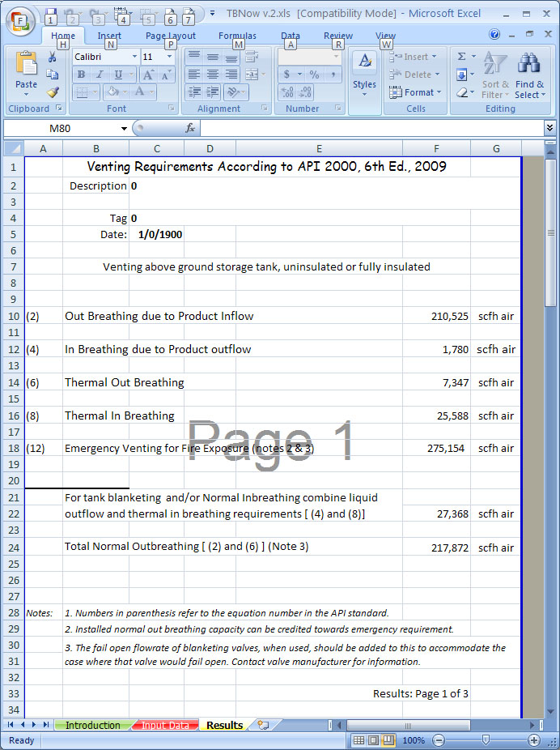The height and width of the screenshot is (750, 560).
Task: Click the Zoom Out minus button
Action: point(438,740)
